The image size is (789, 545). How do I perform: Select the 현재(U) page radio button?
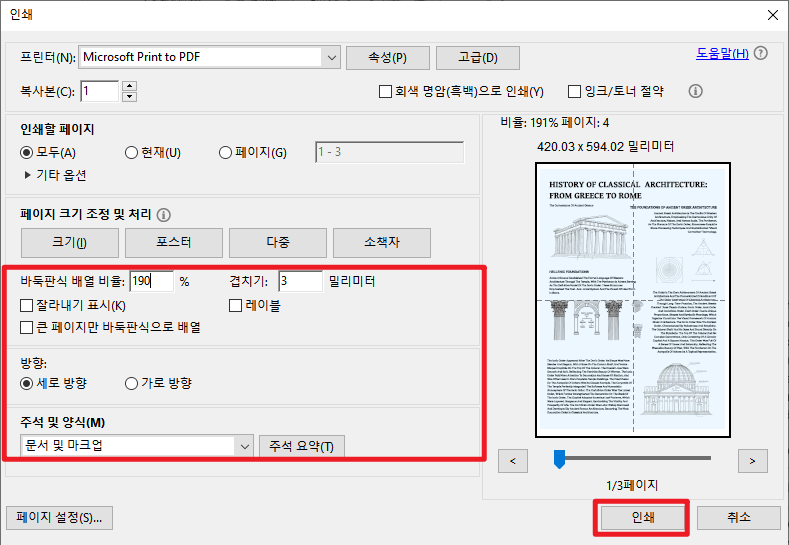[x=131, y=152]
